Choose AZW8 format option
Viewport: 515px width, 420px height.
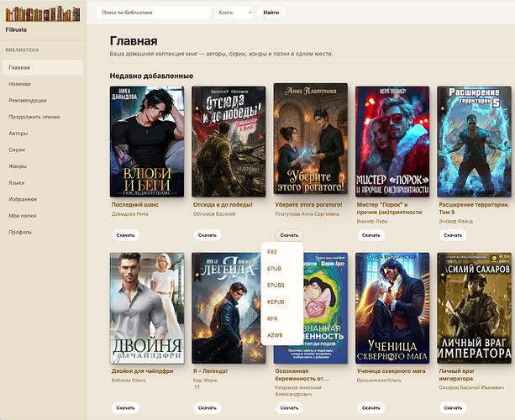(x=281, y=335)
